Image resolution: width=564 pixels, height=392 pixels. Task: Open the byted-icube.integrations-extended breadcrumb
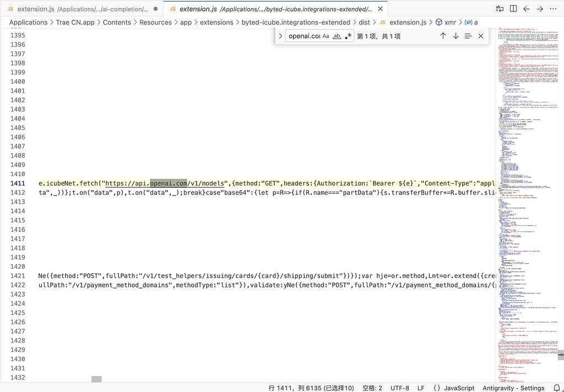click(296, 22)
